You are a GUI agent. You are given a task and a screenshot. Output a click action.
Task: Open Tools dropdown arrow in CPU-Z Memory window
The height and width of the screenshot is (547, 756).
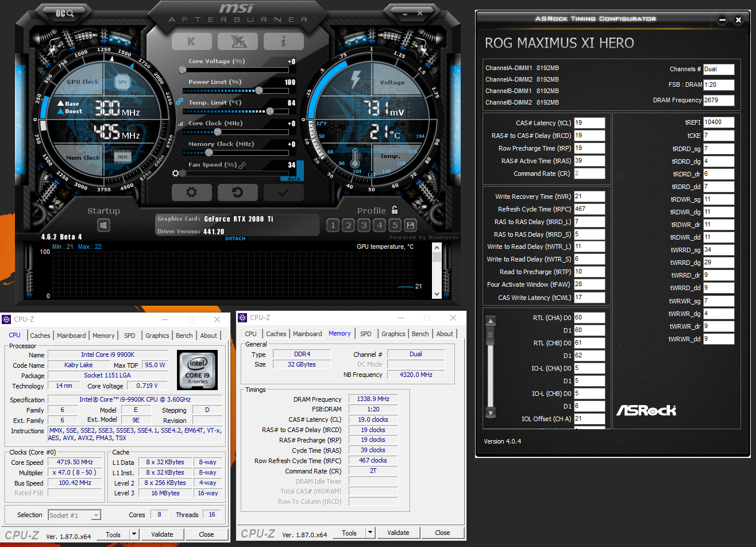tap(371, 533)
